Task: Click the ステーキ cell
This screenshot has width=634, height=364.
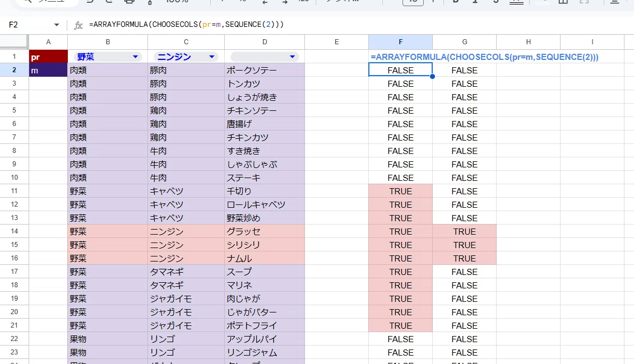Action: pos(265,178)
